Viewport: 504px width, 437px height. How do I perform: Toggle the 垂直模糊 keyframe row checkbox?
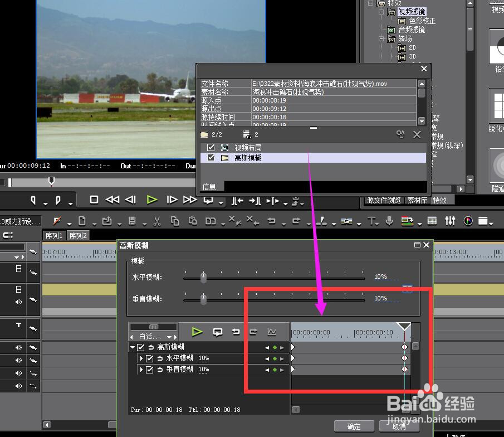149,370
